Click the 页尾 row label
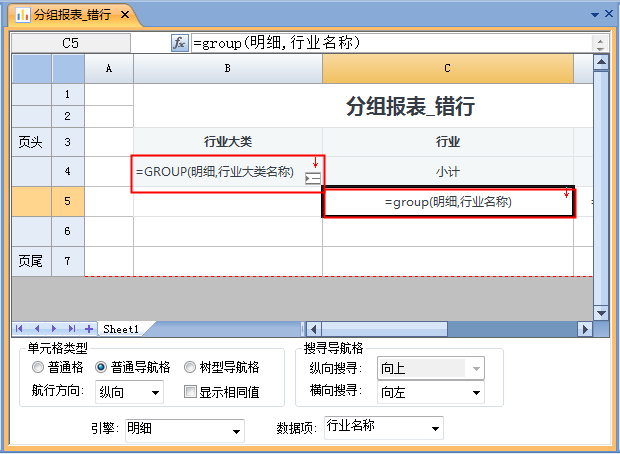620x454 pixels. (31, 261)
